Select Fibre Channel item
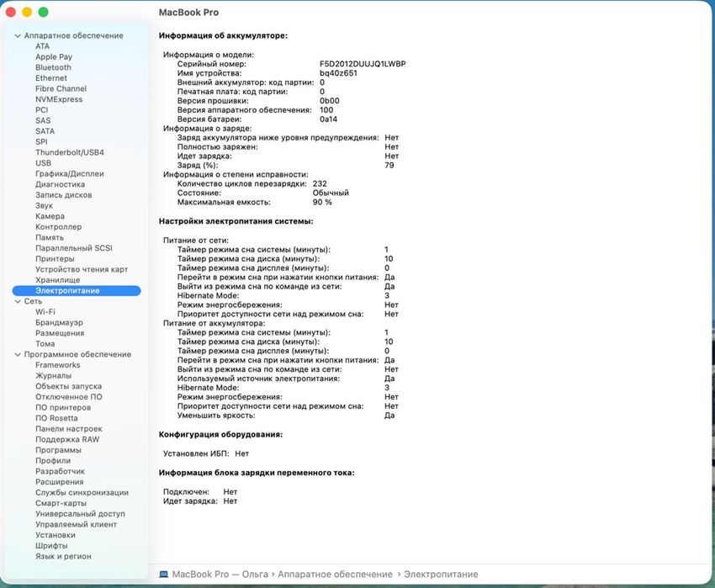The width and height of the screenshot is (715, 588). pos(61,88)
